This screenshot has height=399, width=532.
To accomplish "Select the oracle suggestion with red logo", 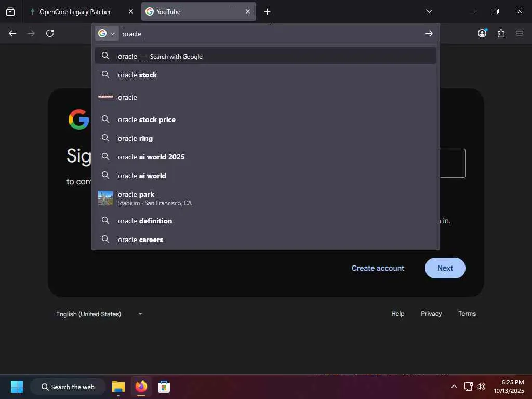I will (x=265, y=97).
